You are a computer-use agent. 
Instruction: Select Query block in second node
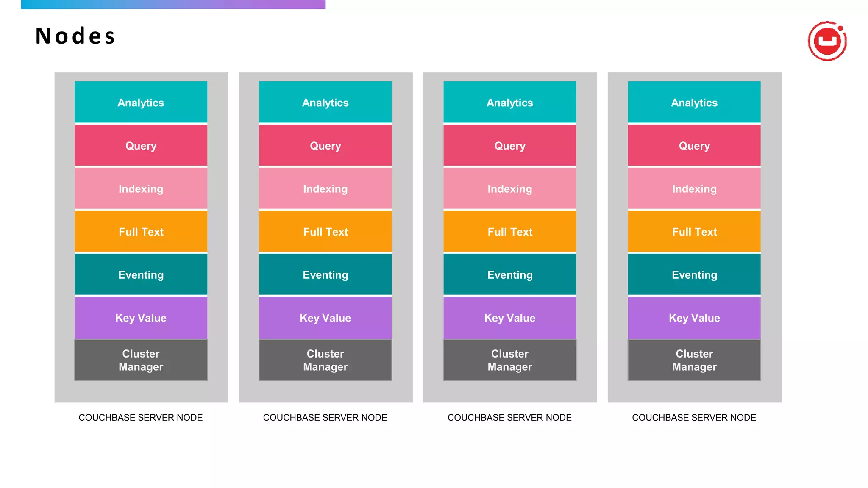click(325, 145)
